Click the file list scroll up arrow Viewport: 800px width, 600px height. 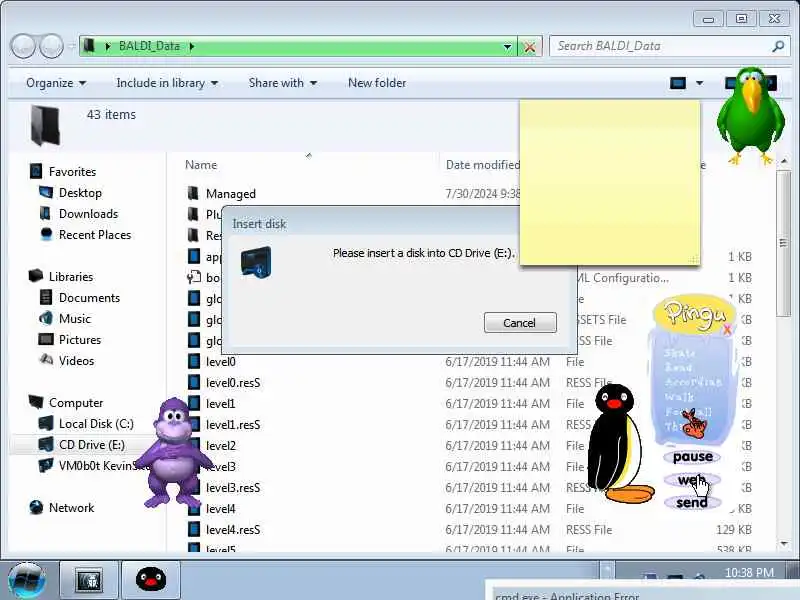pyautogui.click(x=784, y=161)
